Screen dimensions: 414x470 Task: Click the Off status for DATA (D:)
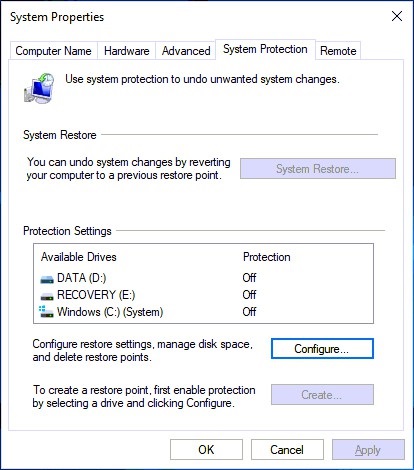pyautogui.click(x=249, y=278)
